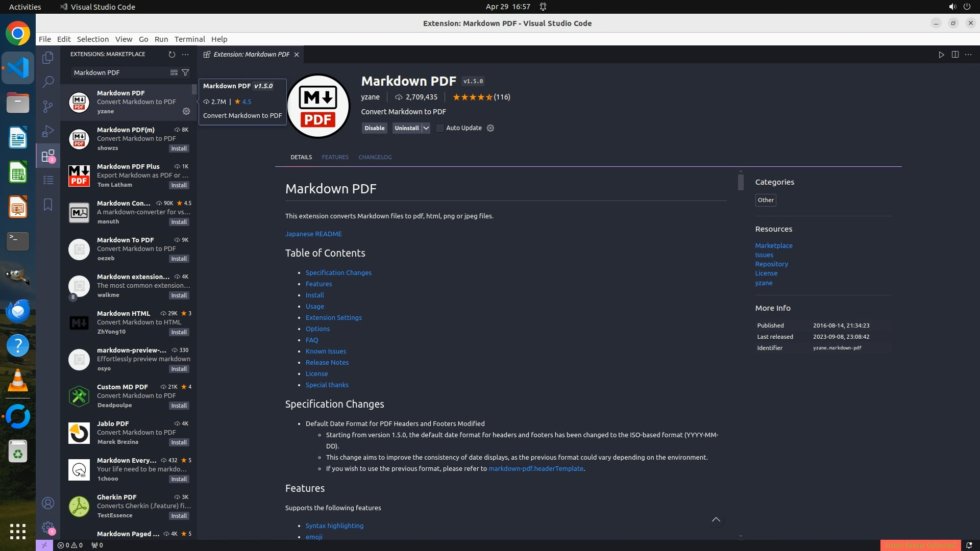This screenshot has width=980, height=551.
Task: Refresh the extensions marketplace list
Action: coord(172,54)
